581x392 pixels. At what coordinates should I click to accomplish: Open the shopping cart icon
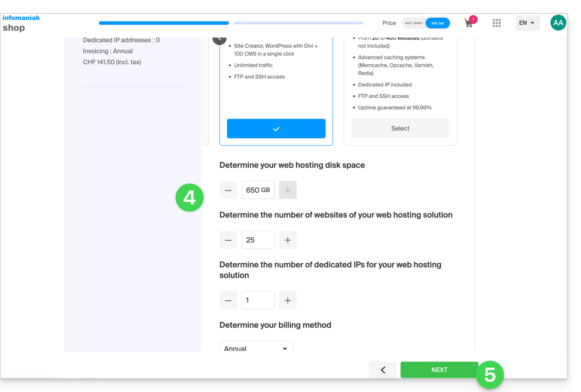point(469,23)
